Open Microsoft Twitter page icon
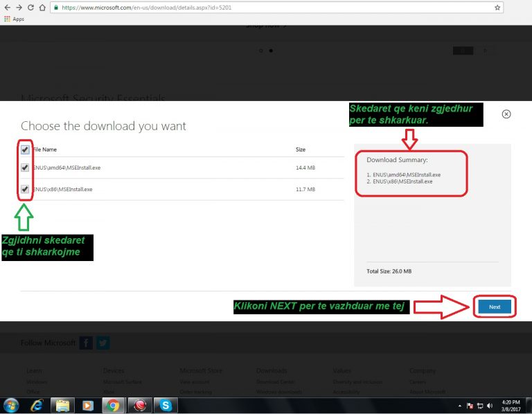Viewport: 532px width, 414px height. point(103,343)
